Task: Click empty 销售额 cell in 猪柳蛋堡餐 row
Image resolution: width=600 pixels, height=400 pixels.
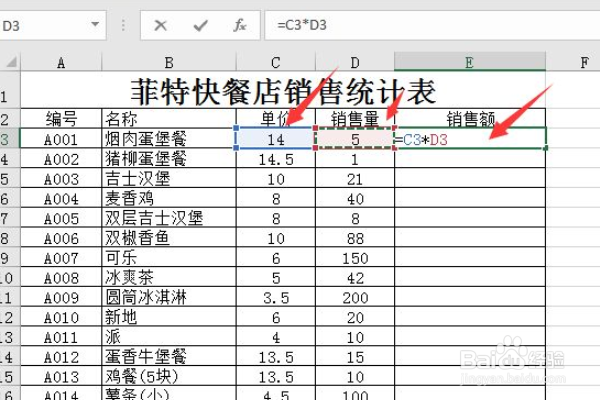Action: coord(470,159)
